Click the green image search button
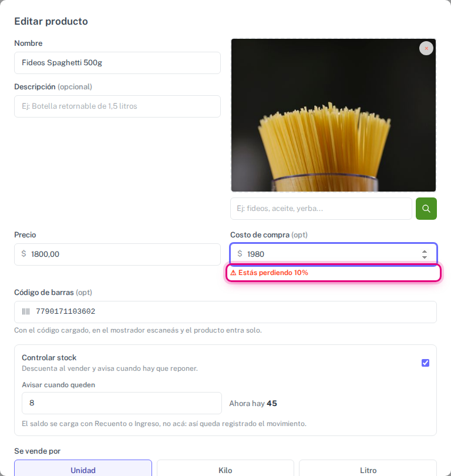Screen dimensions: 451x476 tap(426, 209)
